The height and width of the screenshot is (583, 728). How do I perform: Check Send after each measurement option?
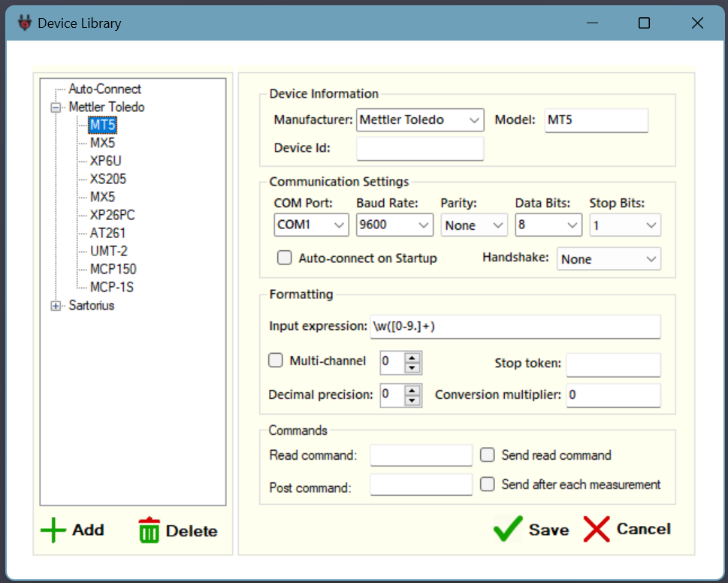point(487,484)
